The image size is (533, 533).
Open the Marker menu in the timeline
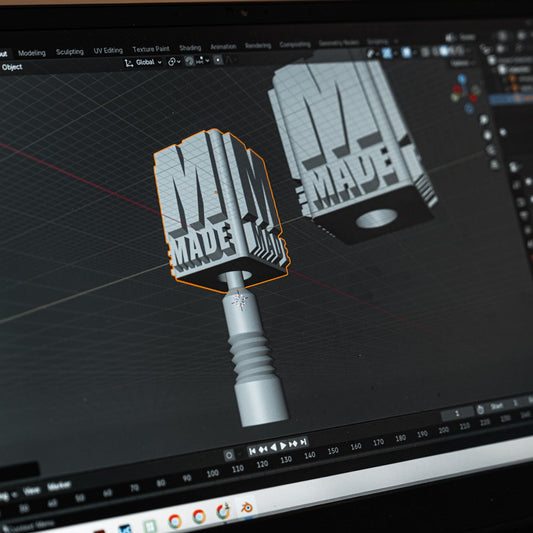(59, 486)
